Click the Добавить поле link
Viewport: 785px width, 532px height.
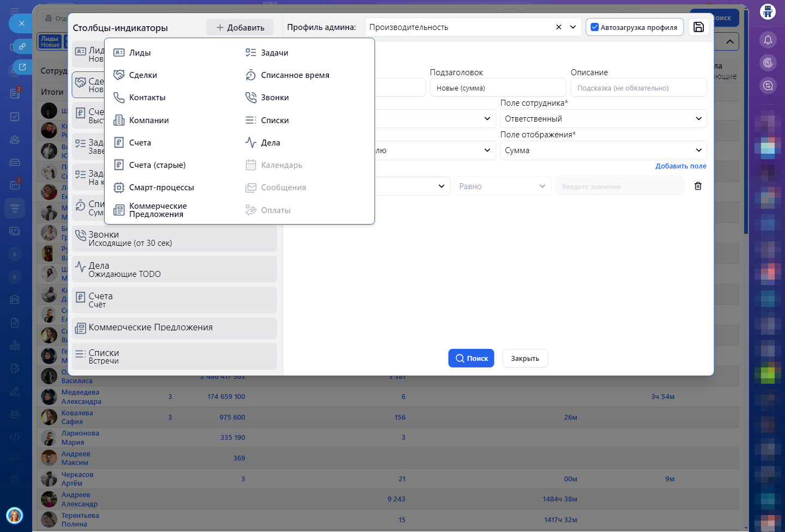coord(680,166)
